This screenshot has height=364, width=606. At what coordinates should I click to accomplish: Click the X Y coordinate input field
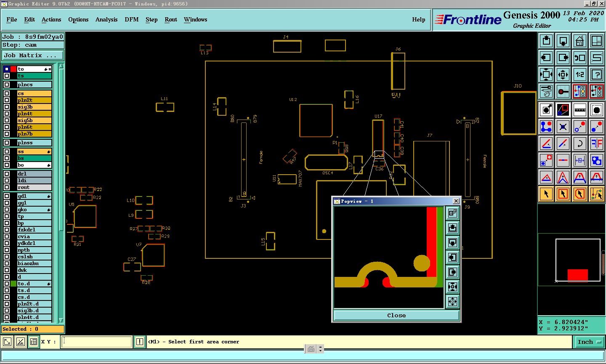97,342
